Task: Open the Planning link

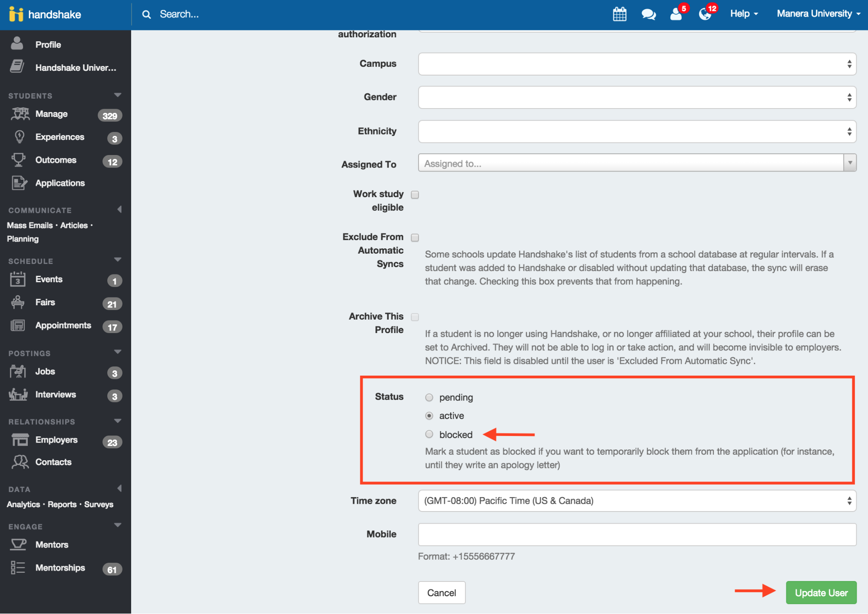Action: click(x=23, y=239)
